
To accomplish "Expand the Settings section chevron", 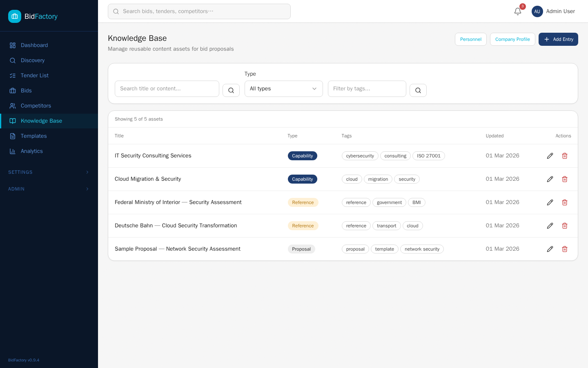I will (x=87, y=172).
